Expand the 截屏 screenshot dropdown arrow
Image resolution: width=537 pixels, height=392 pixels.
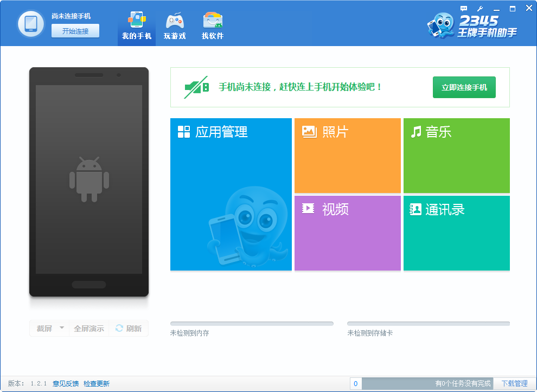61,328
